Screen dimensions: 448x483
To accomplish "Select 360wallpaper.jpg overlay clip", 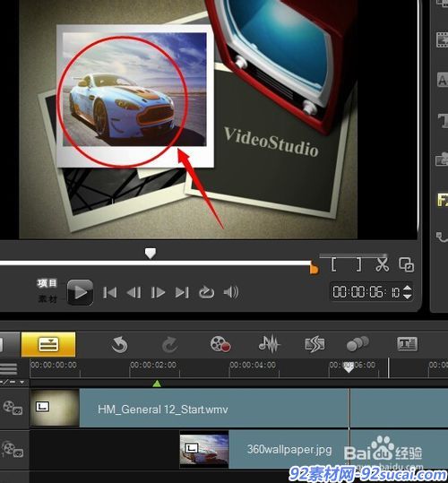I will tap(314, 450).
